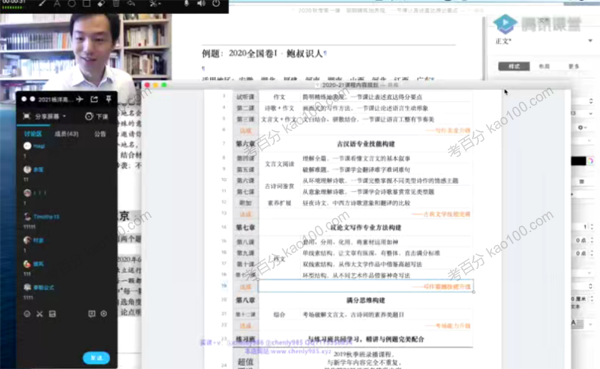Image resolution: width=600 pixels, height=369 pixels.
Task: Select the rectangle shape annotation tool
Action: [x=86, y=3]
